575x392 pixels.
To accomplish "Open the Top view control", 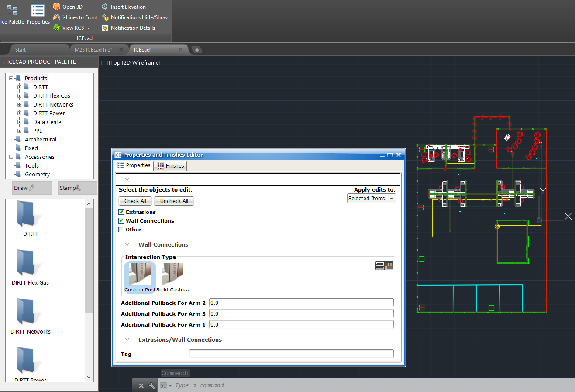I will tap(115, 63).
